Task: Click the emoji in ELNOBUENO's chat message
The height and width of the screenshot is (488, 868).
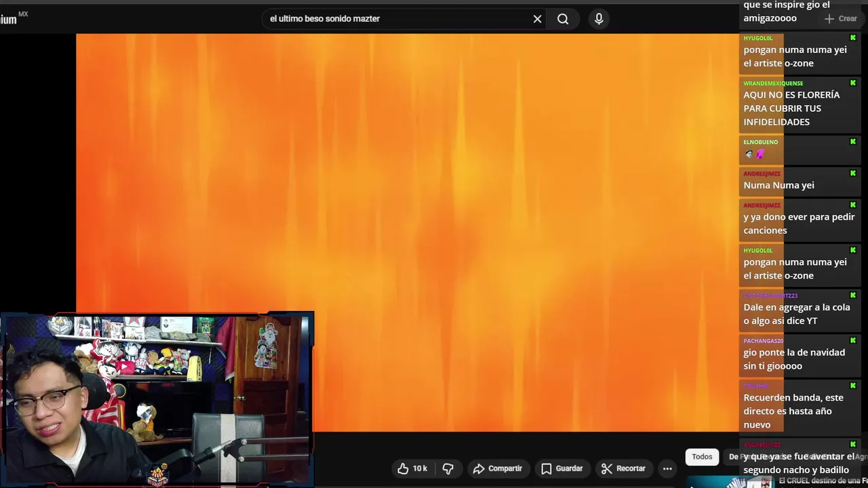Action: pos(755,155)
